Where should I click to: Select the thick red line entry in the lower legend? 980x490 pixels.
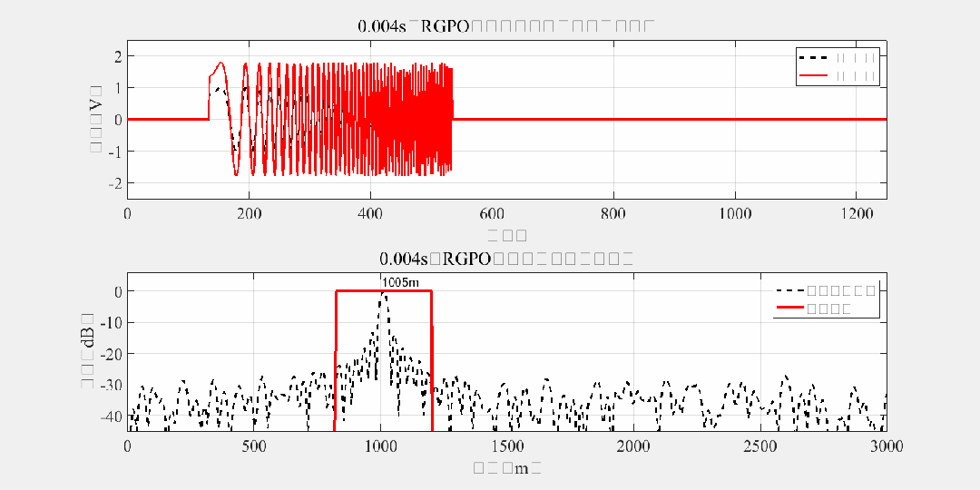(x=812, y=309)
